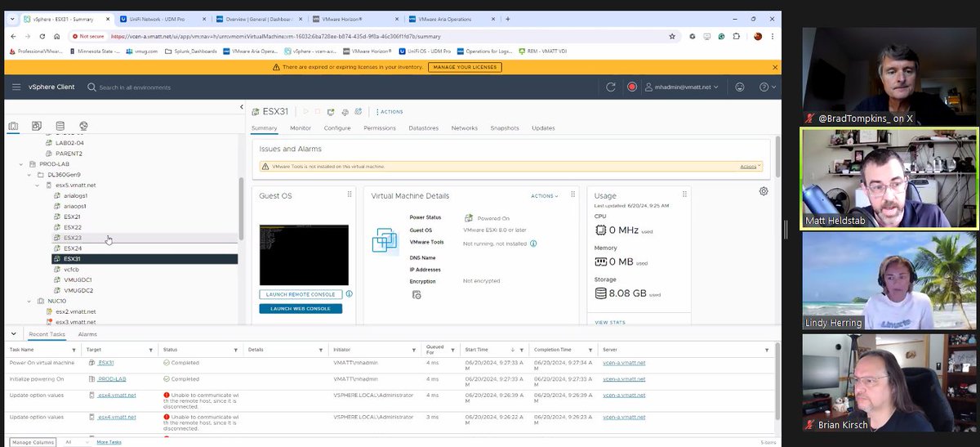
Task: Open the vSphere Client hamburger menu
Action: tap(16, 87)
